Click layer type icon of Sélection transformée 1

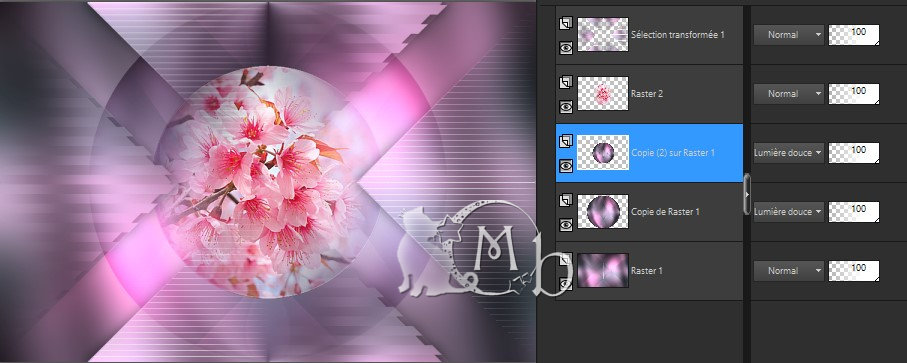coord(566,24)
